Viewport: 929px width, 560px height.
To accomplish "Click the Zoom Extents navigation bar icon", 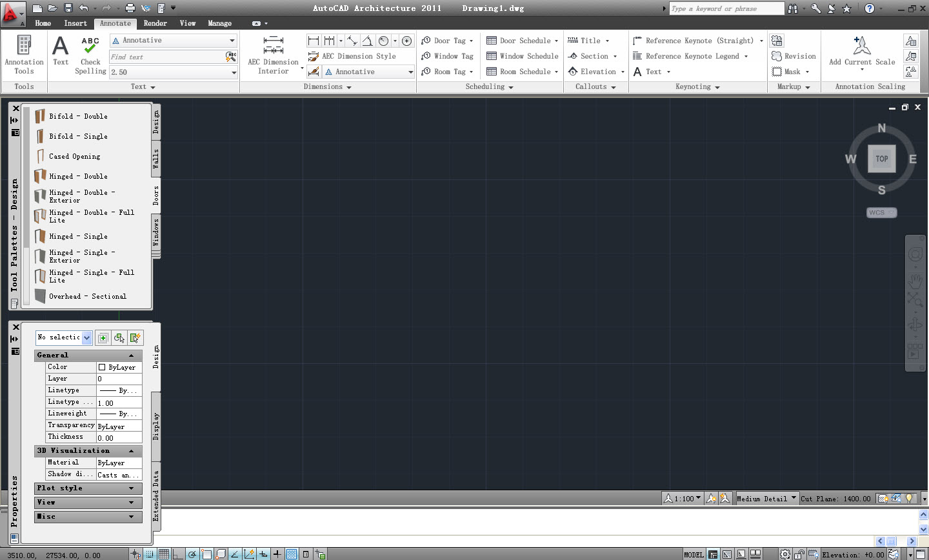I will click(x=915, y=299).
